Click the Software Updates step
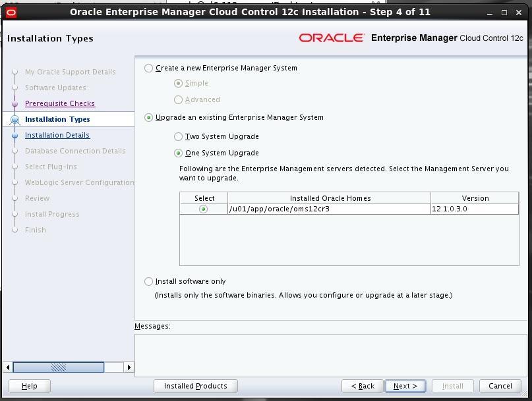The width and height of the screenshot is (532, 401). 55,88
